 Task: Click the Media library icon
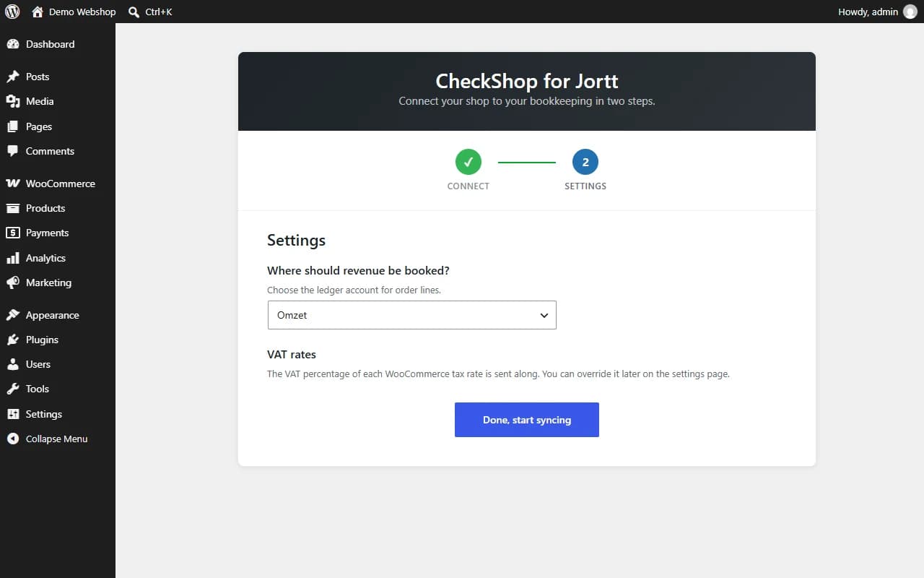click(x=13, y=101)
